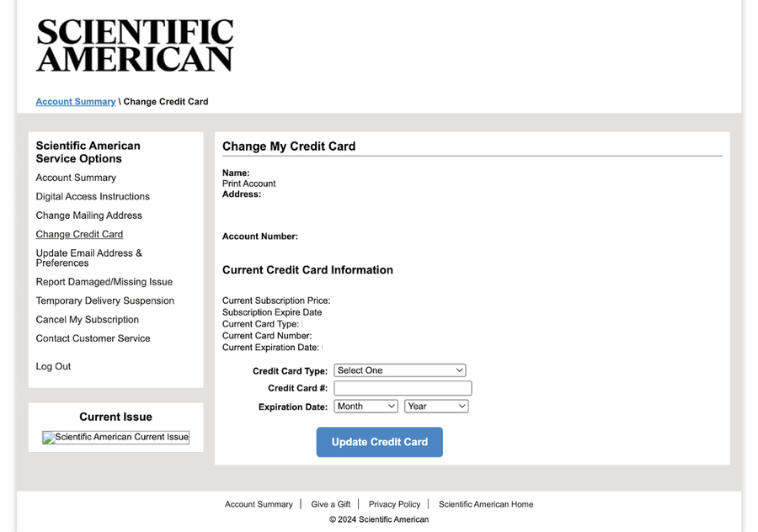Open the Credit Card Type dropdown

[399, 370]
